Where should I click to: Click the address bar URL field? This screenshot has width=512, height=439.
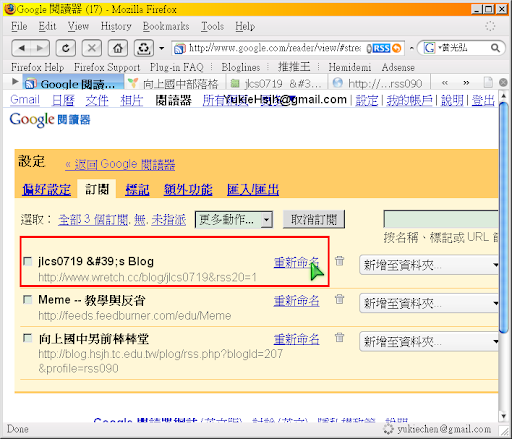[x=275, y=48]
